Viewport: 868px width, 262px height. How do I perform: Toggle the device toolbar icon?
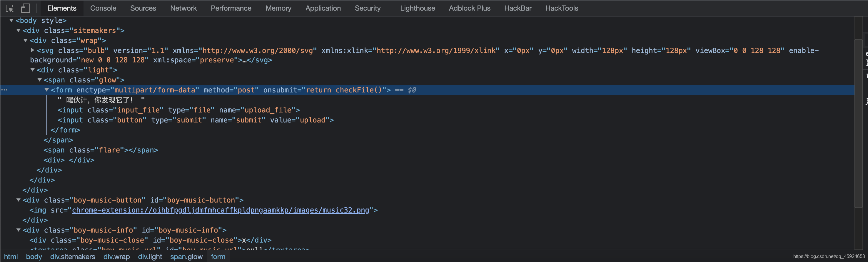(x=25, y=8)
